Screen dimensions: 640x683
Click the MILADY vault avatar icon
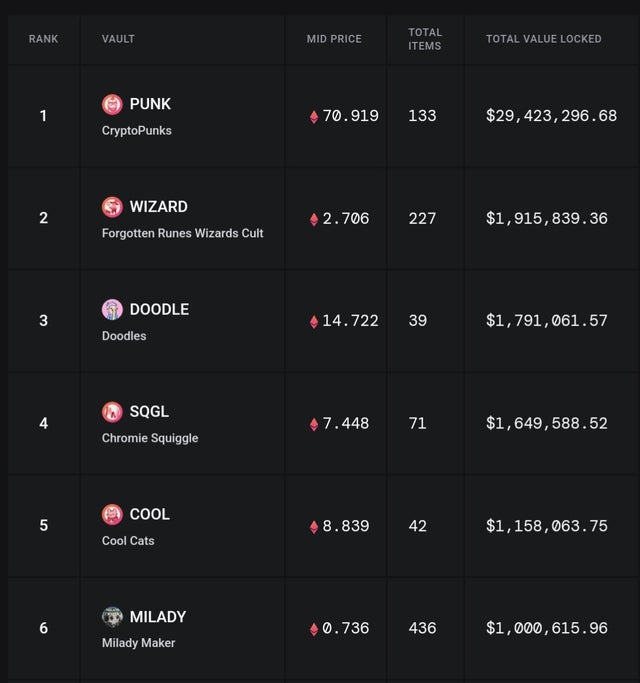click(113, 616)
